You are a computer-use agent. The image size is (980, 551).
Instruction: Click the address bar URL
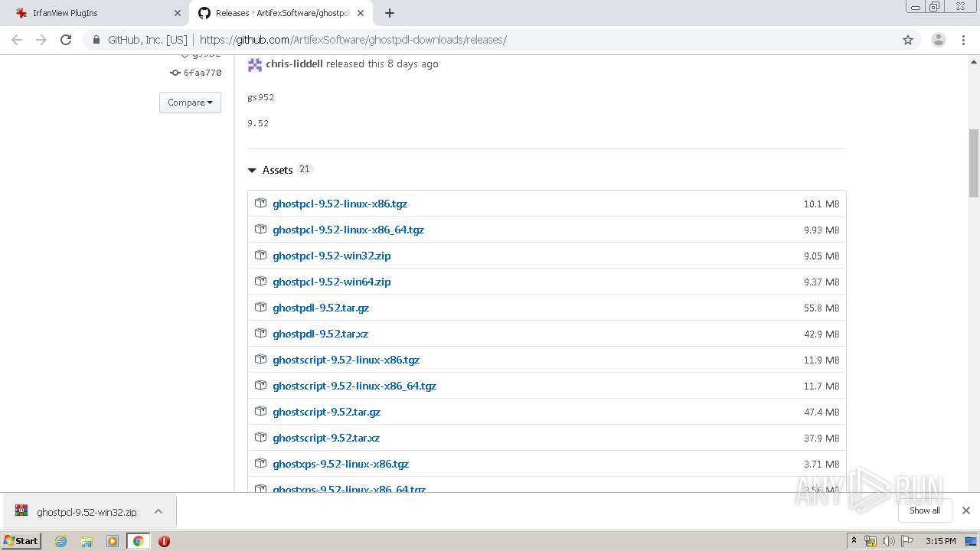pos(353,40)
